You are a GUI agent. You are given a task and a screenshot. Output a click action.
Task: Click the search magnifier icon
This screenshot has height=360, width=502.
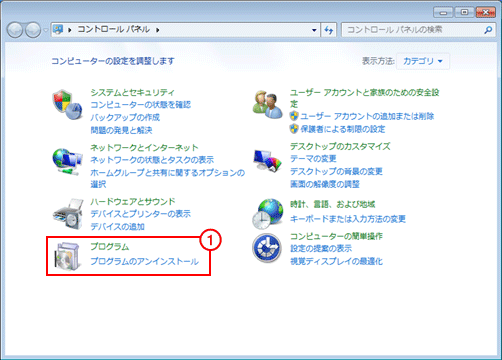click(488, 30)
